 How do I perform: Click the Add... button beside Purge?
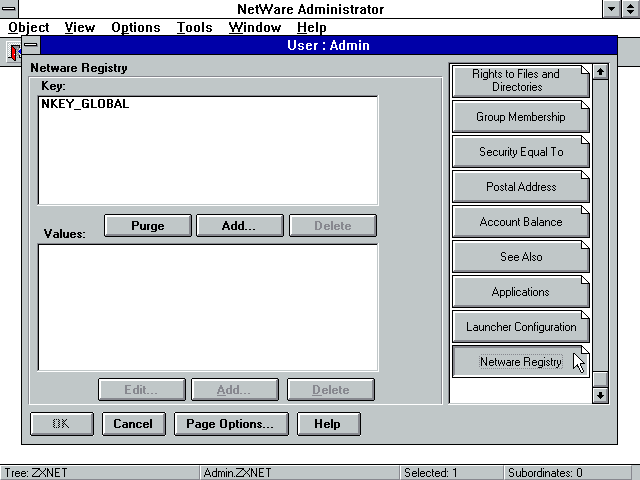click(x=240, y=226)
